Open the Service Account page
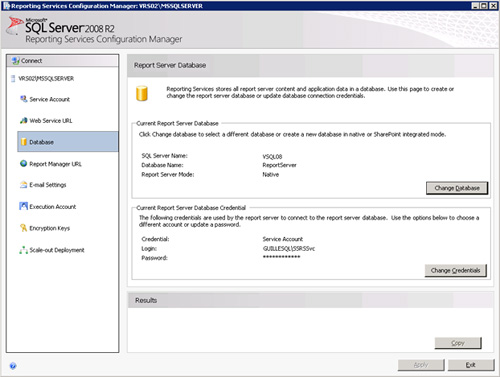 [50, 99]
